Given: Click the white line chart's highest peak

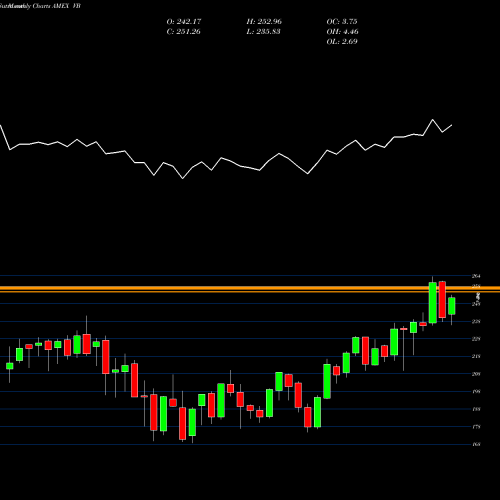Looking at the screenshot, I should (x=433, y=120).
